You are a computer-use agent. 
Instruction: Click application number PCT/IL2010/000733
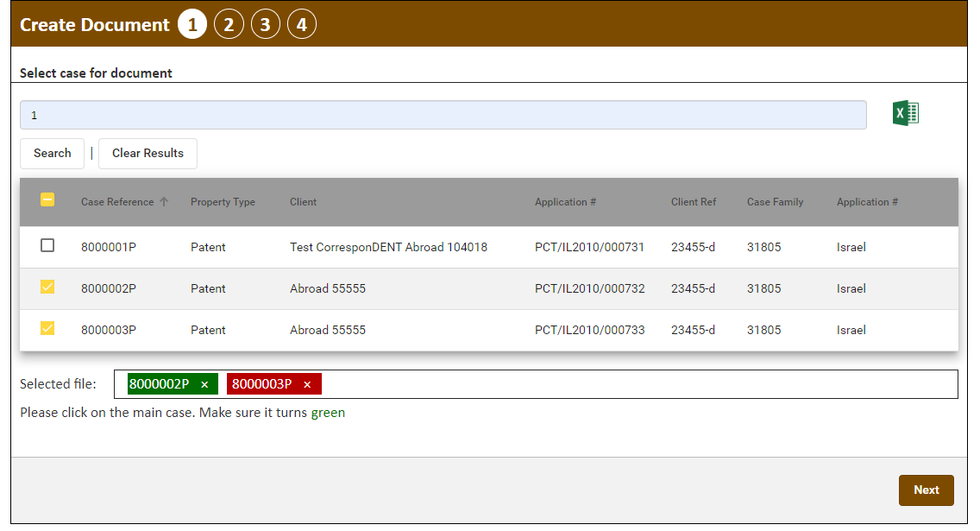pyautogui.click(x=589, y=330)
